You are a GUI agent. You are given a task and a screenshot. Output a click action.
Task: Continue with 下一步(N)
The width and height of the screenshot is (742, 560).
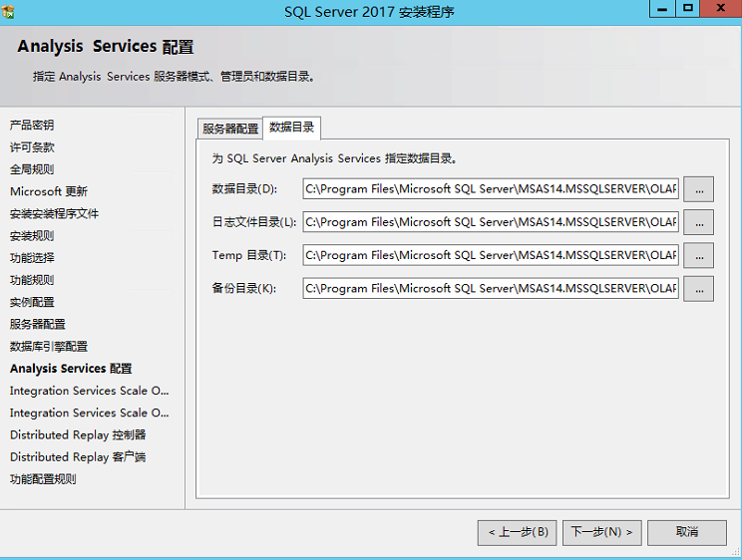click(602, 532)
